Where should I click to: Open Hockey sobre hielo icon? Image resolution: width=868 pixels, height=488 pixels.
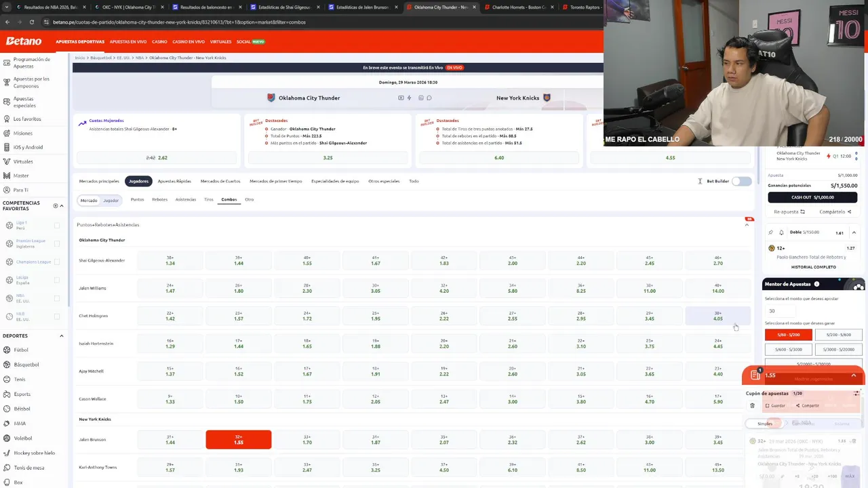7,453
